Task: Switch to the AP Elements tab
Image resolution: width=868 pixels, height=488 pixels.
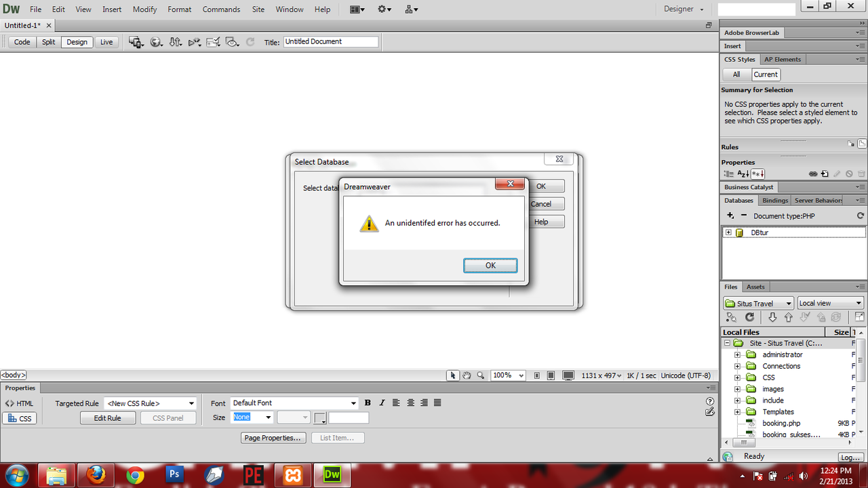Action: tap(783, 60)
